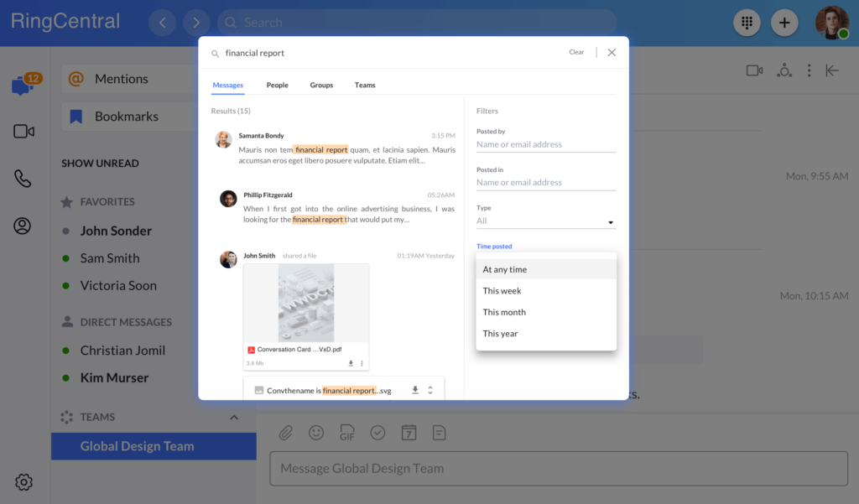Click the GIF icon in message toolbar
This screenshot has height=504, width=859.
tap(346, 433)
